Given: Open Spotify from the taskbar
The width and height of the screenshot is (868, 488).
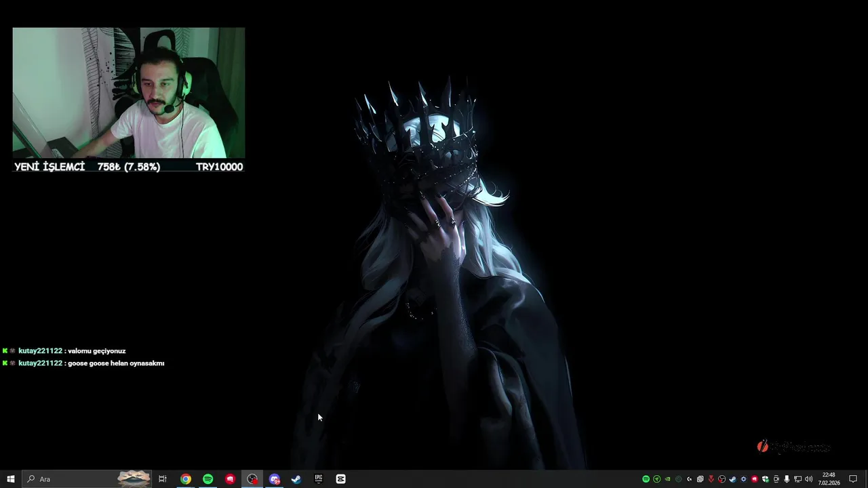Looking at the screenshot, I should [208, 479].
